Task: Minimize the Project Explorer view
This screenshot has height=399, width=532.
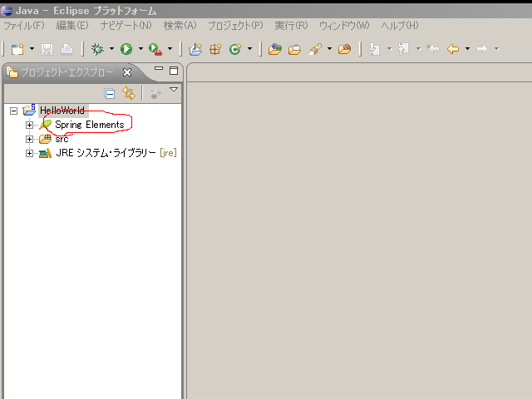Action: click(x=159, y=68)
